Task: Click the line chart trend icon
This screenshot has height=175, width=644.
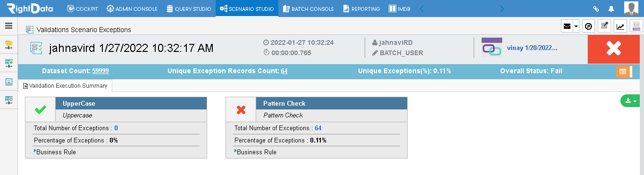Action: tap(620, 26)
